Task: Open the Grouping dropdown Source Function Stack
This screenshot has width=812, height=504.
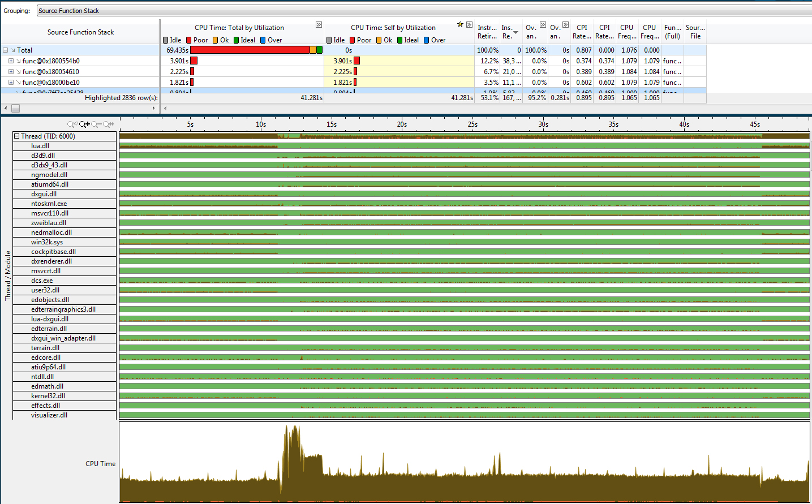Action: (x=424, y=11)
